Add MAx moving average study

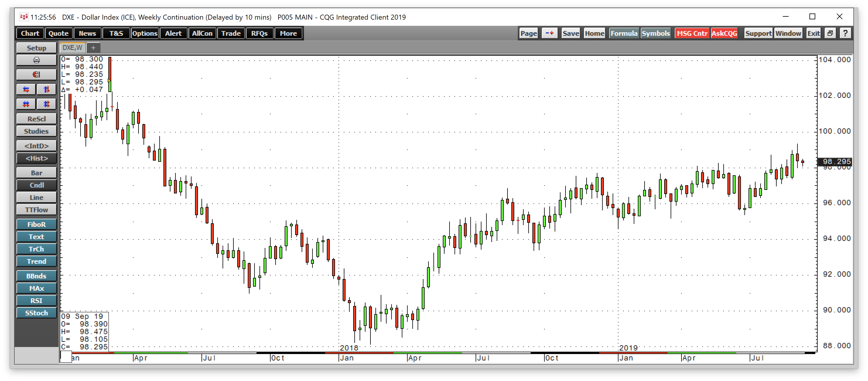pos(36,289)
